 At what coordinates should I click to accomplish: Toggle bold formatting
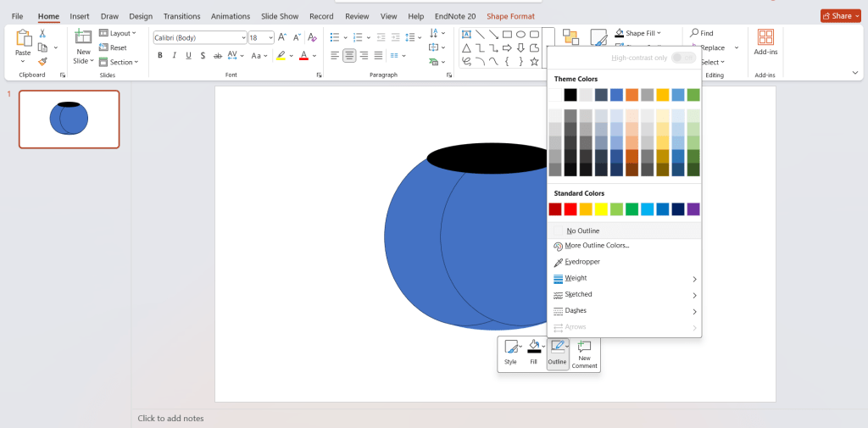159,56
